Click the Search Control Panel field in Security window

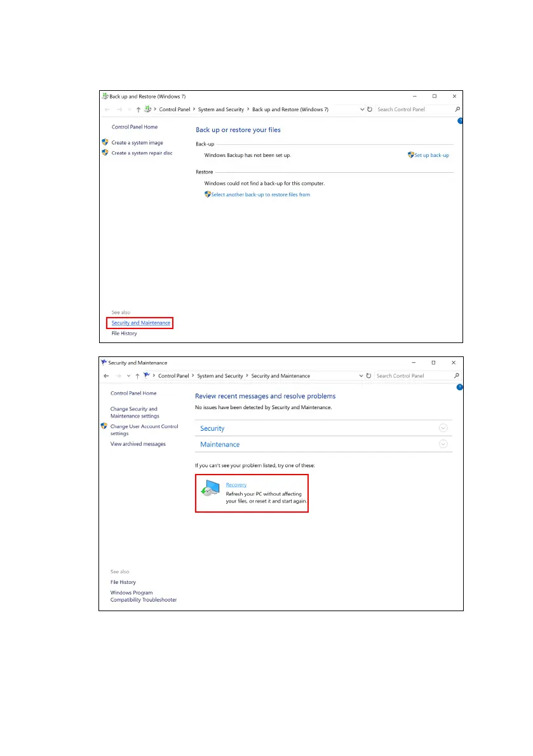pyautogui.click(x=414, y=375)
